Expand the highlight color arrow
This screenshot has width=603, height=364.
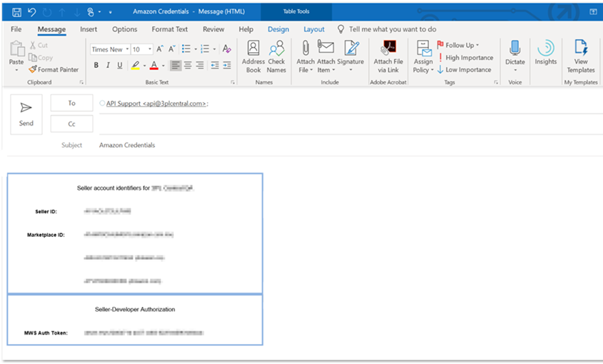(x=145, y=66)
